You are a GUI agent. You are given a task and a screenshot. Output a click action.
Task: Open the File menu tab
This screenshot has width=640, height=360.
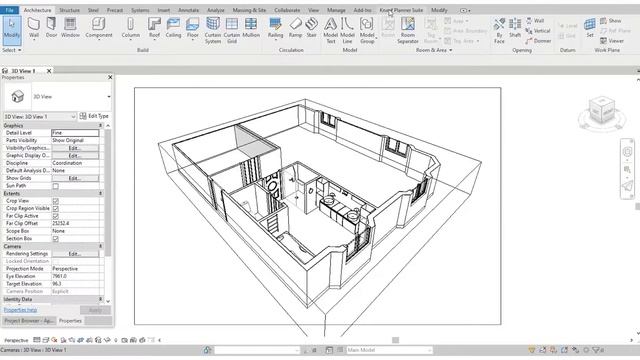(x=9, y=10)
